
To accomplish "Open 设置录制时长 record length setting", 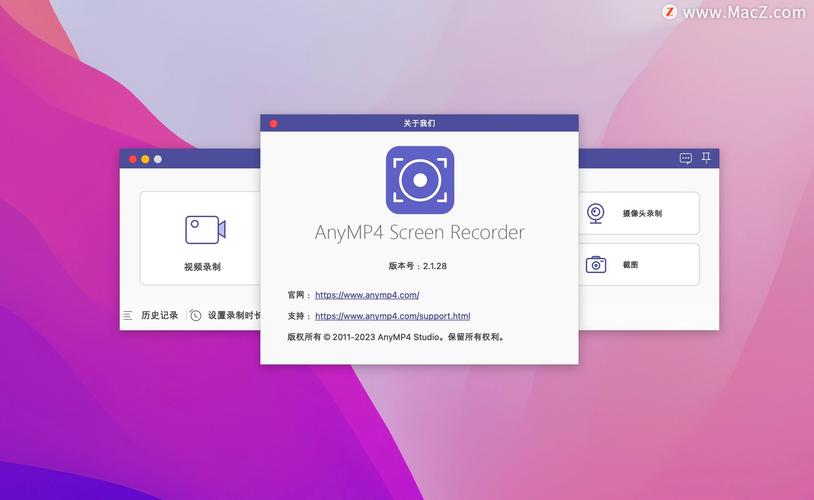I will [234, 315].
